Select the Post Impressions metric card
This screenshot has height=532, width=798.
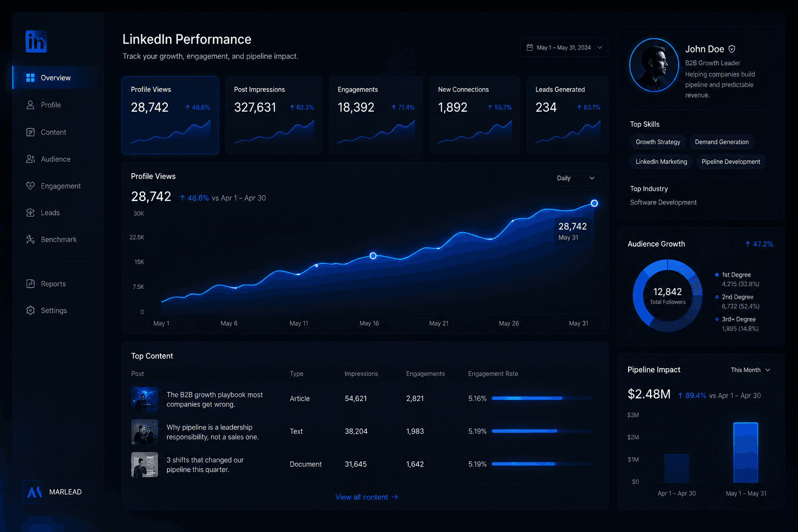pyautogui.click(x=274, y=115)
